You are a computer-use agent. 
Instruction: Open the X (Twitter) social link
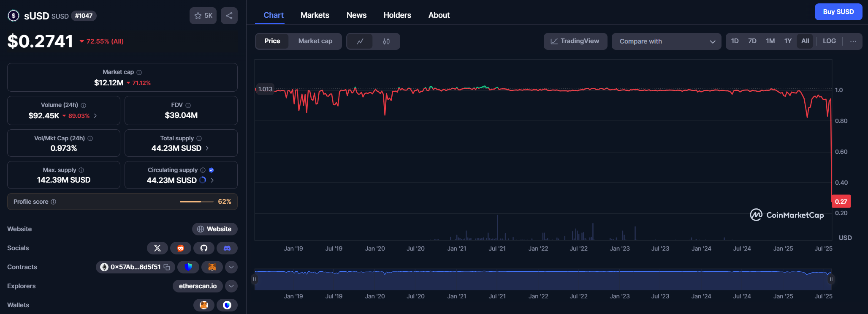click(157, 248)
